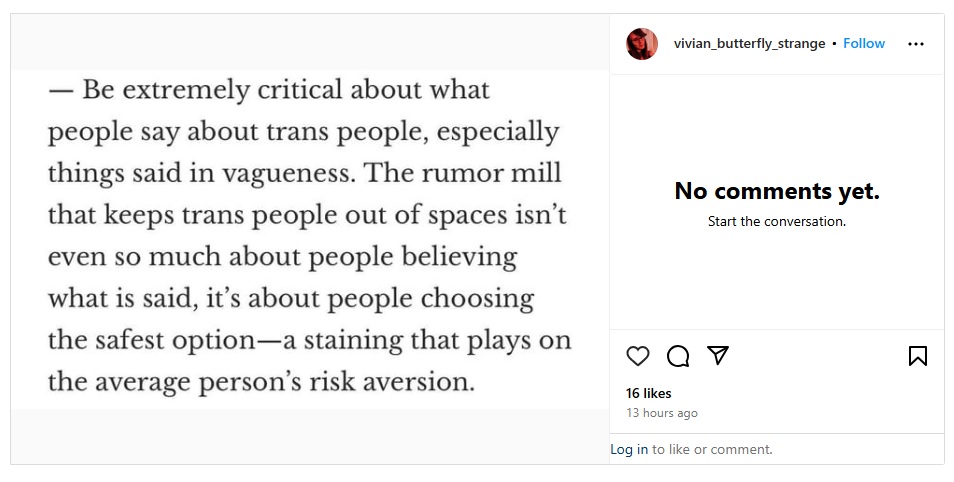Image resolution: width=954 pixels, height=482 pixels.
Task: Click the Log in link
Action: 629,449
